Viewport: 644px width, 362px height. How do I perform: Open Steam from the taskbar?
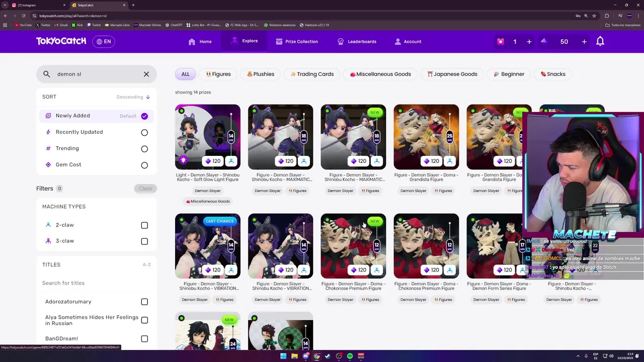(x=328, y=356)
